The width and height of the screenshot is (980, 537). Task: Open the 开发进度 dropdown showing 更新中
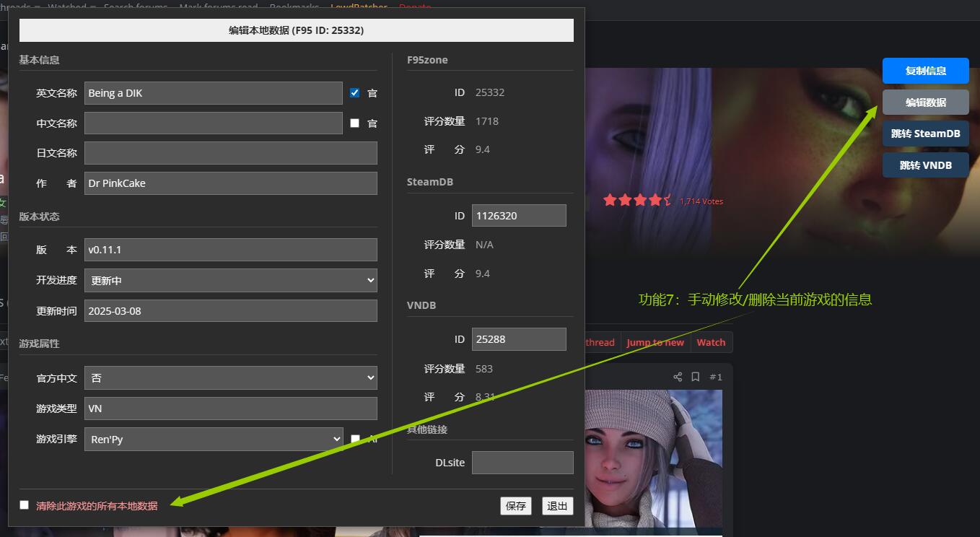point(230,280)
